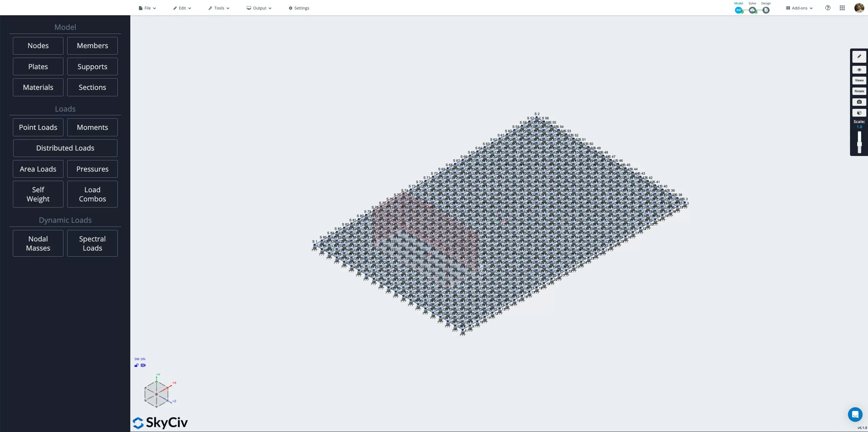Expand the File dropdown menu
This screenshot has width=868, height=432.
pos(147,8)
